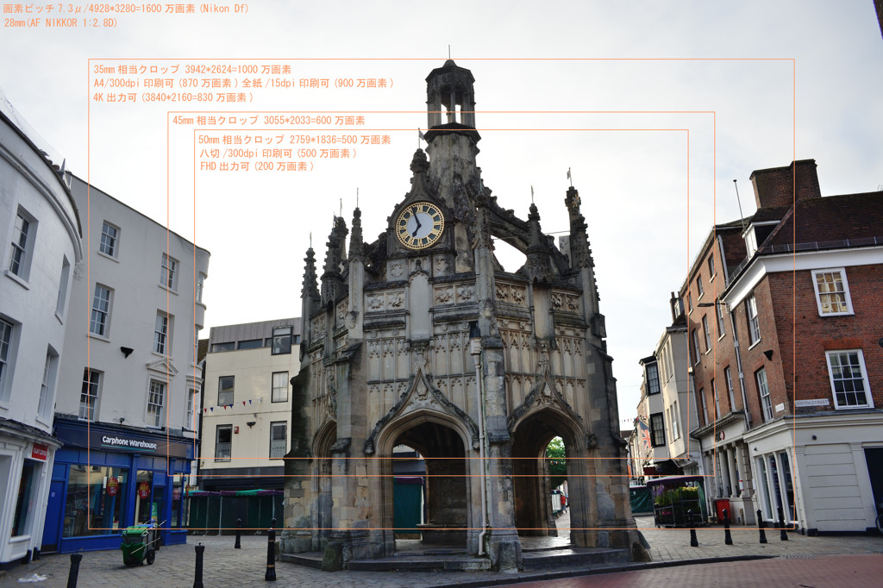Click the open lantern atop the stone tower
This screenshot has height=588, width=883.
[450, 95]
